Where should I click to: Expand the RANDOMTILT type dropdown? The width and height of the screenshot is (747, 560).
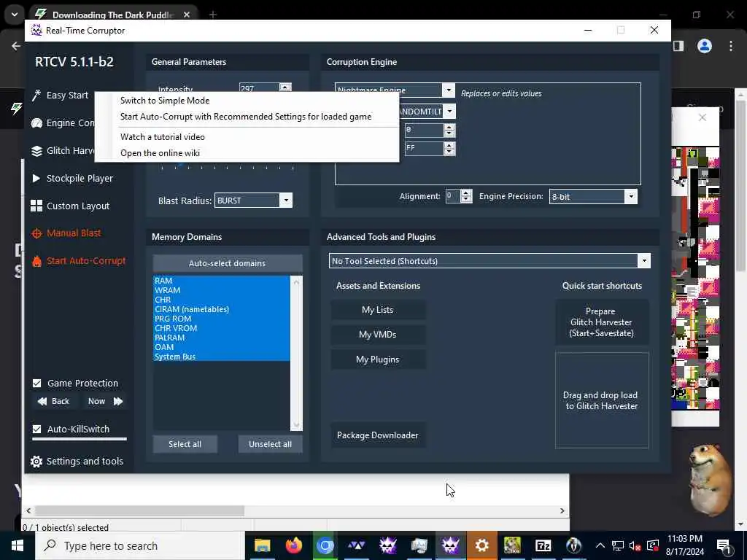click(x=449, y=112)
